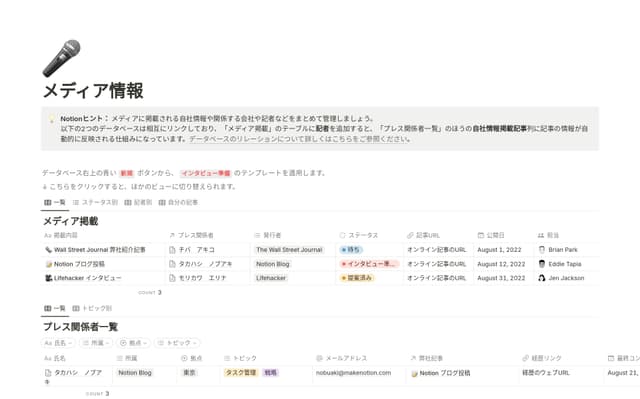
Task: Click calendar icon in 公開日 column header
Action: point(481,235)
